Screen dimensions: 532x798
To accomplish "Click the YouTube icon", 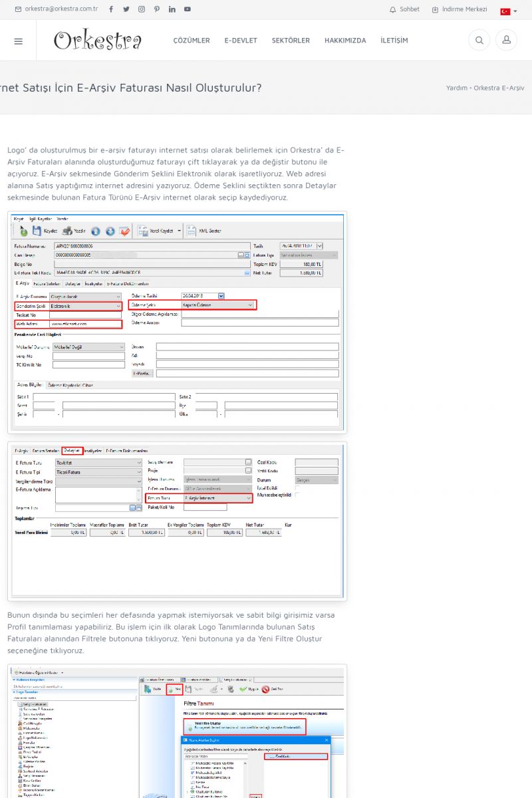I will pos(188,9).
